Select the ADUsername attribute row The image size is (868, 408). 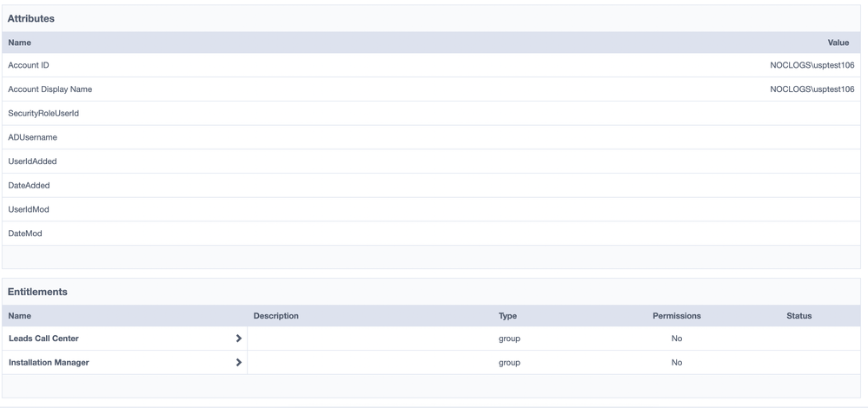pyautogui.click(x=32, y=137)
